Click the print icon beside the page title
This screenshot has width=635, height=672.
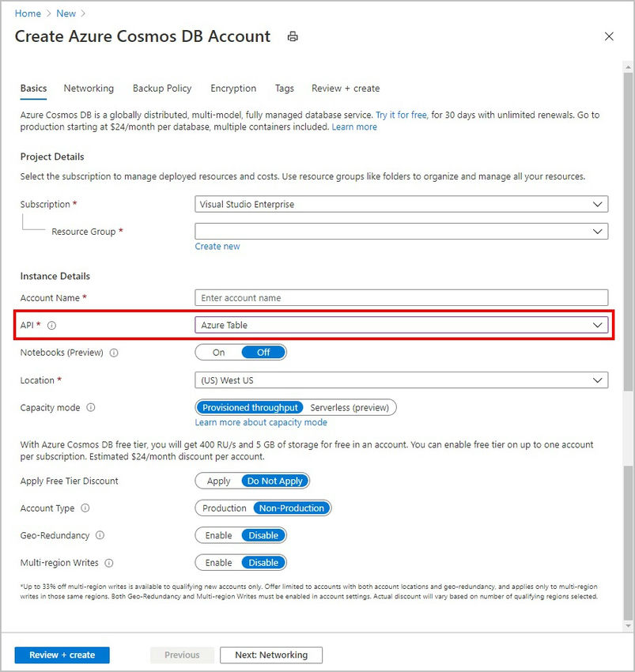[292, 36]
